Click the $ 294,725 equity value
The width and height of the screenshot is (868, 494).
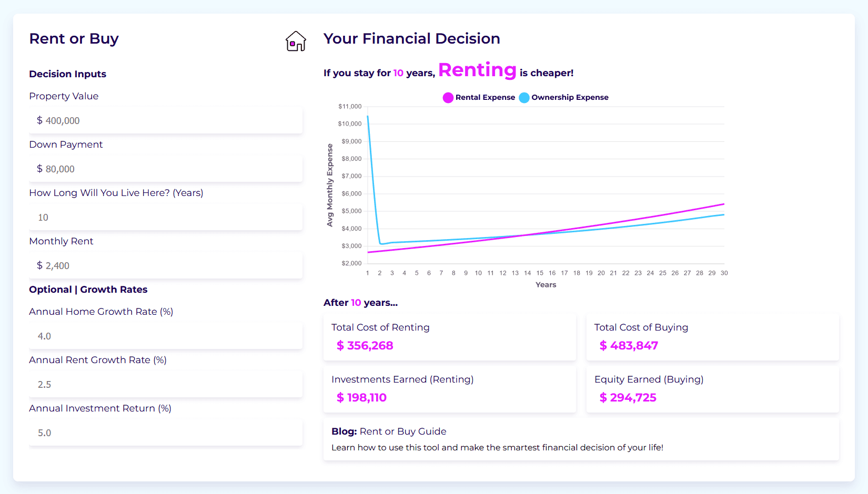pyautogui.click(x=628, y=398)
